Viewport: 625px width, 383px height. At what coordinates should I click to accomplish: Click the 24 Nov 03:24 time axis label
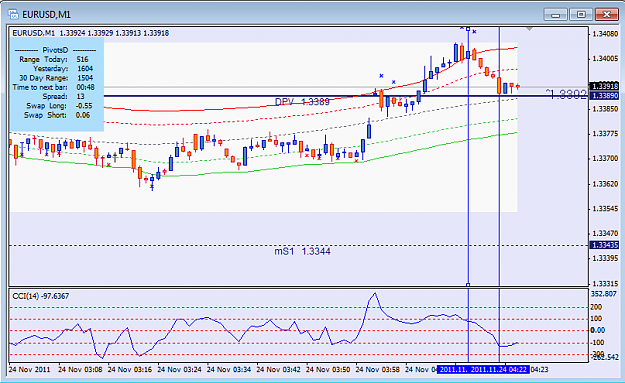(179, 369)
